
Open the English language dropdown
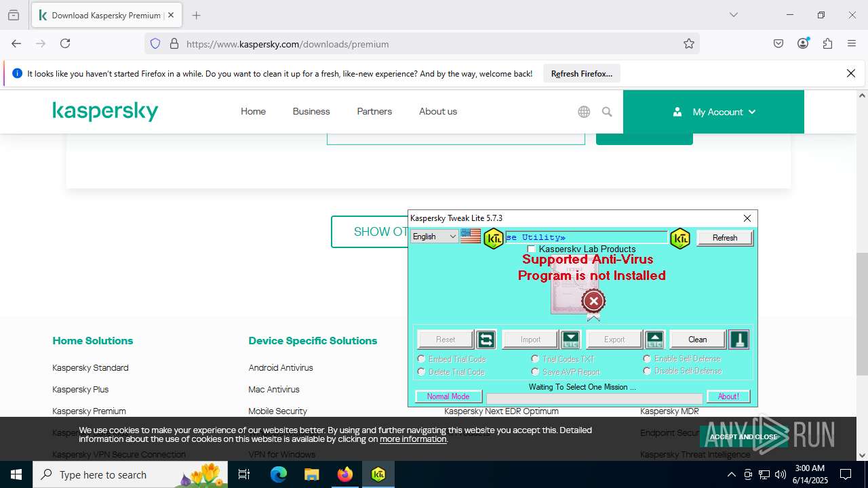435,237
